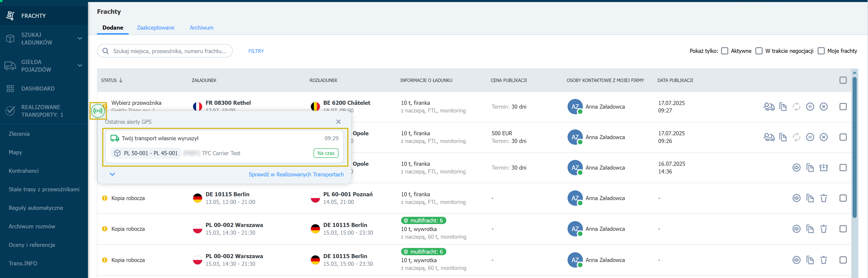
Task: Close the Ostatnie alerty GPS popup
Action: tap(338, 122)
